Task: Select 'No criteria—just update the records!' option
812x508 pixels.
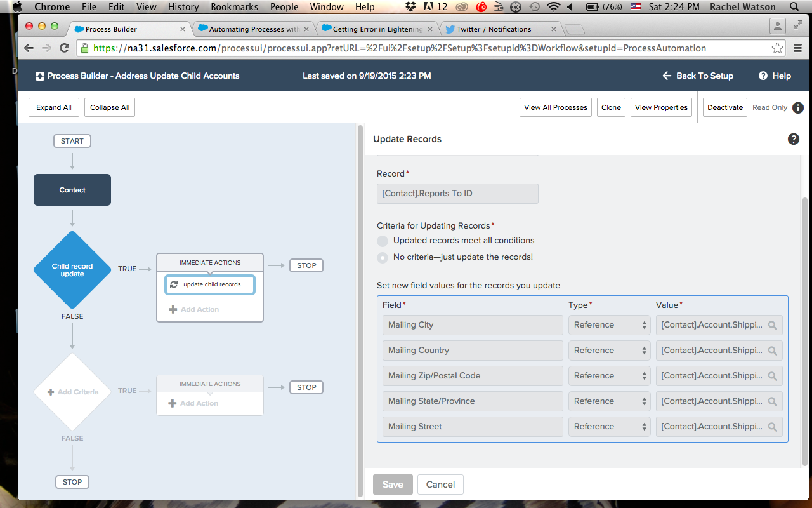Action: click(x=383, y=258)
